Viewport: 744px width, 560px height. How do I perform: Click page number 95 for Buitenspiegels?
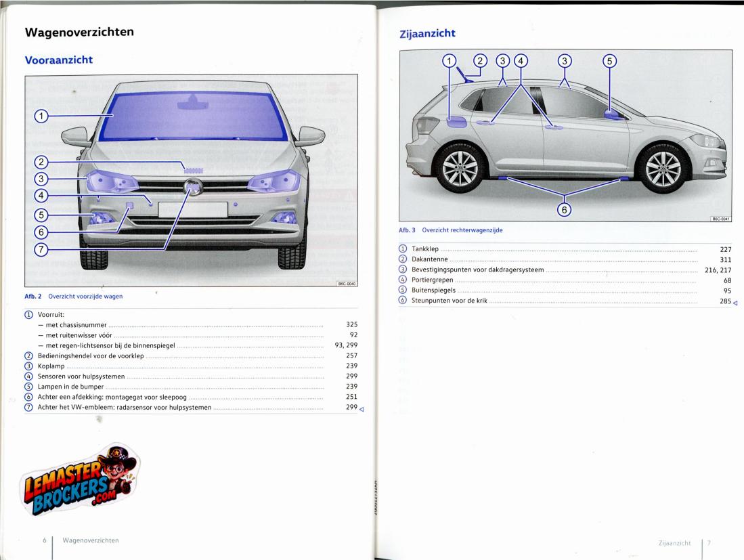727,291
